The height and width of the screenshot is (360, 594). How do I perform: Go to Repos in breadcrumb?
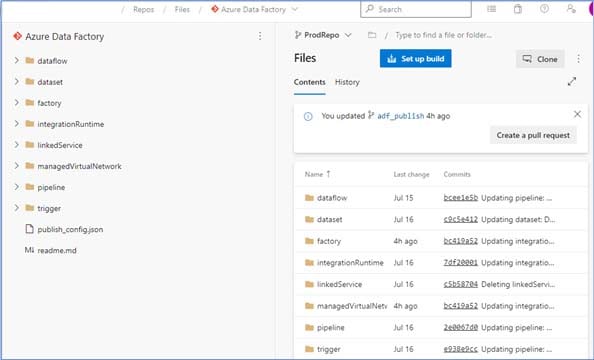144,9
